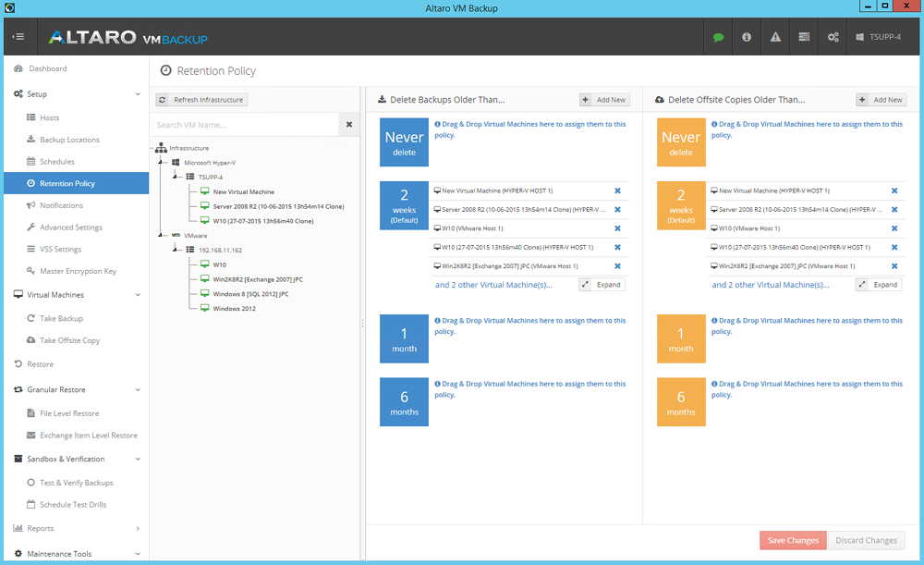Click the server list icon in header
Image resolution: width=924 pixels, height=565 pixels.
(804, 37)
